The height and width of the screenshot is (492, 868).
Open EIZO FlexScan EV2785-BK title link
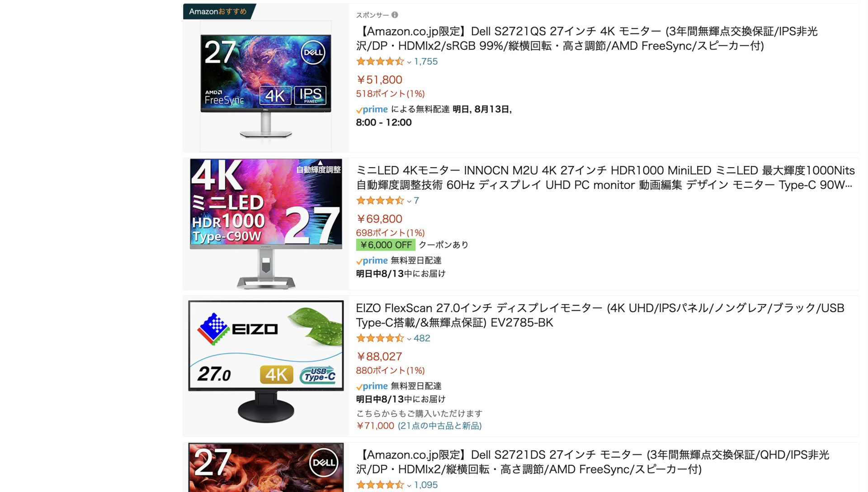coord(600,315)
